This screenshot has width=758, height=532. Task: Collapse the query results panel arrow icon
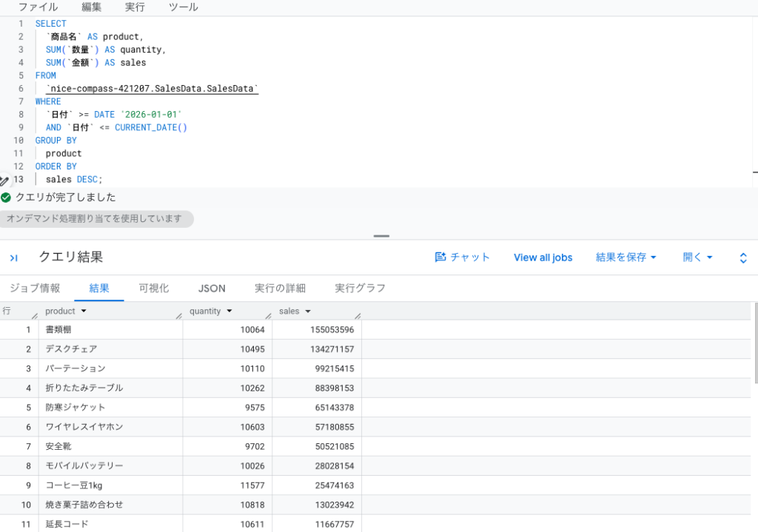pyautogui.click(x=13, y=258)
